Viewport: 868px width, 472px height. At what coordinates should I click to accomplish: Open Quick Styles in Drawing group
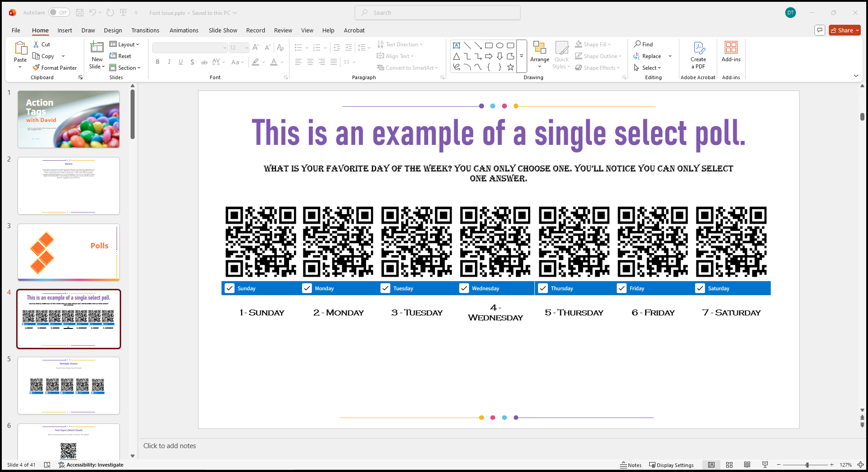click(x=561, y=55)
